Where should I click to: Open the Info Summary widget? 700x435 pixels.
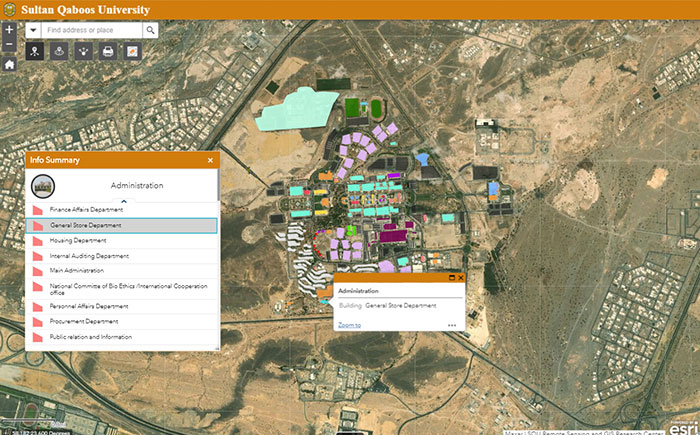click(x=35, y=51)
